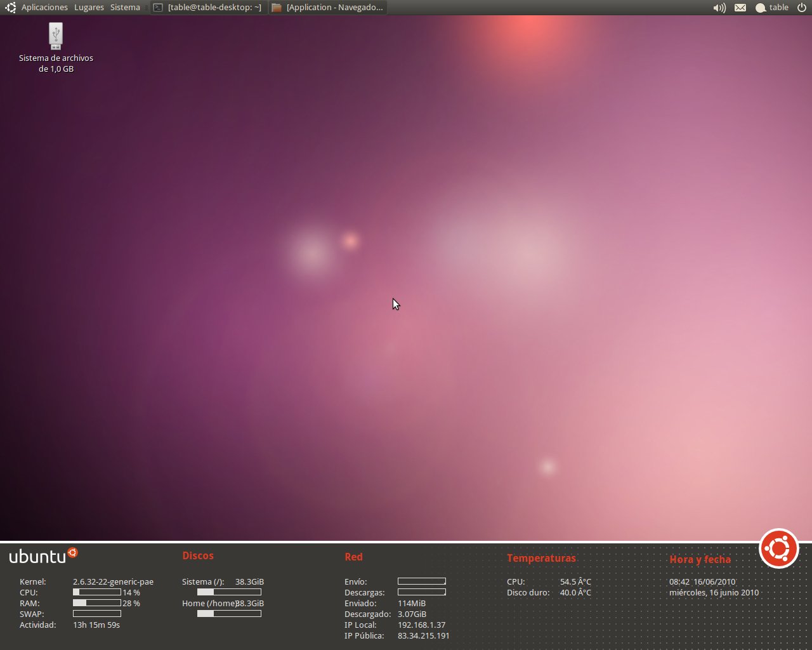This screenshot has height=650, width=812.
Task: Click the Envío upload bar
Action: click(x=422, y=581)
